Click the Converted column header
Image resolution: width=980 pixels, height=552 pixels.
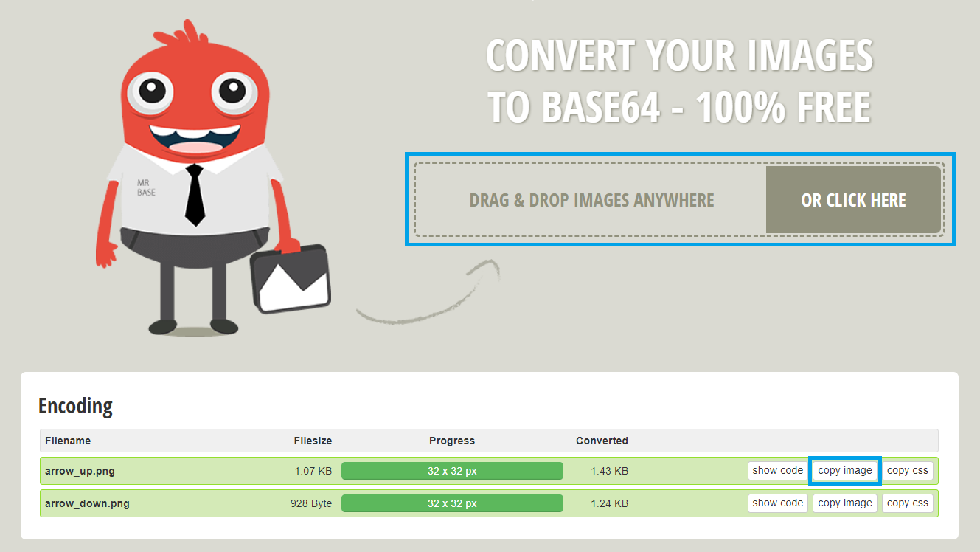(x=602, y=441)
